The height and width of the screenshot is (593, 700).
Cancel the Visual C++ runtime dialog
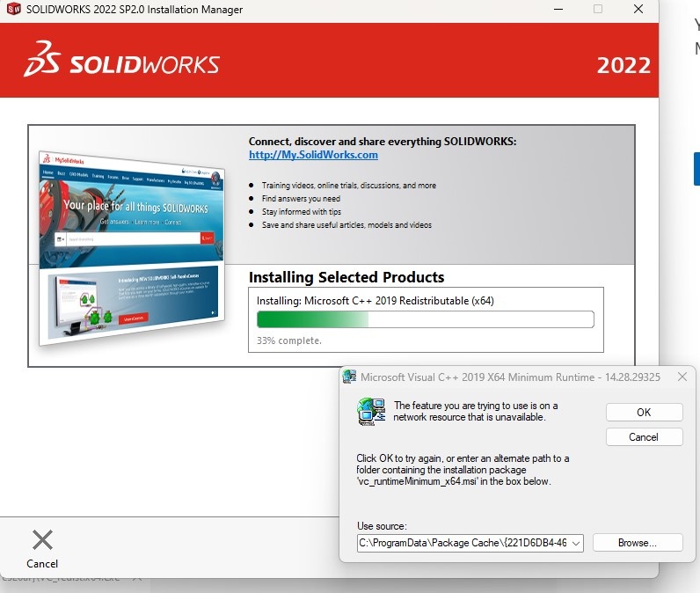[x=645, y=436]
